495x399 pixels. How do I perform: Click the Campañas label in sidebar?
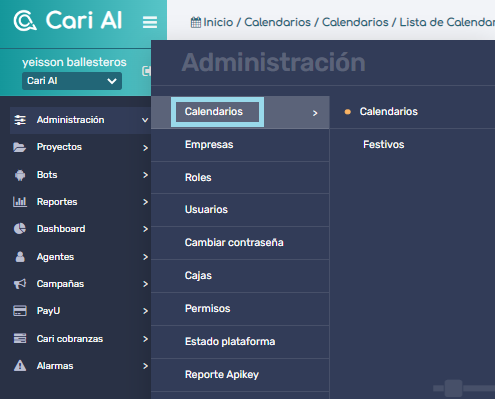(60, 284)
